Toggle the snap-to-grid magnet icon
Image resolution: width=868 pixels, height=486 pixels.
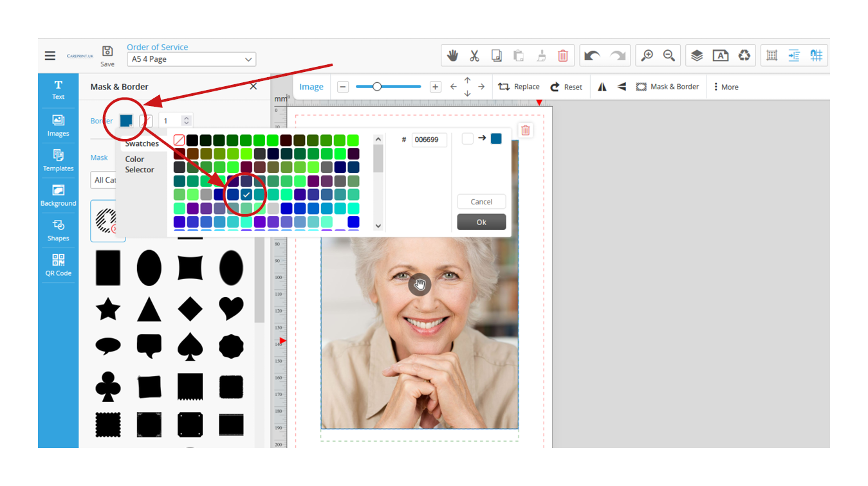pos(816,56)
